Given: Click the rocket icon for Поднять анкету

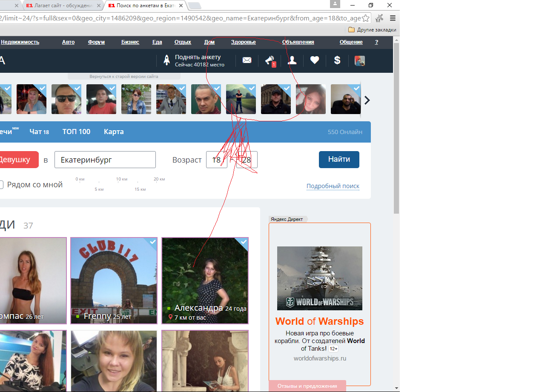Looking at the screenshot, I should click(167, 60).
